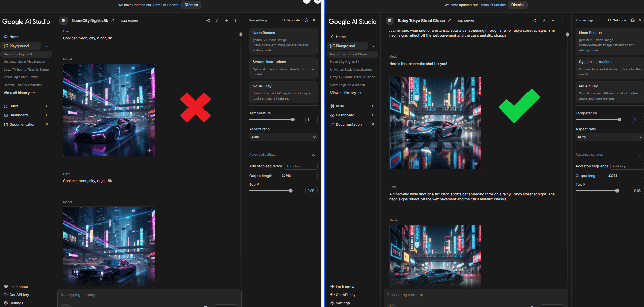
Task: Click the Start typing a prompt field in left window
Action: point(149,295)
